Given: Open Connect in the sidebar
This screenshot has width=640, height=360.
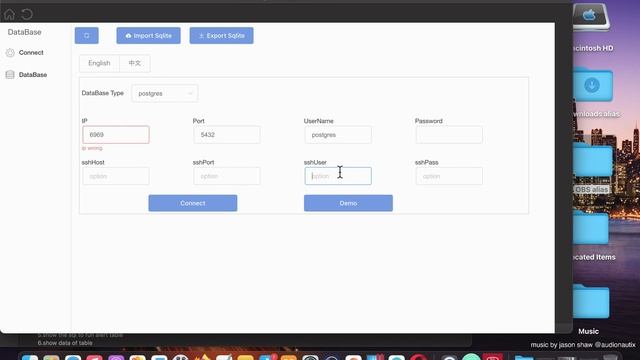Looking at the screenshot, I should (x=31, y=53).
